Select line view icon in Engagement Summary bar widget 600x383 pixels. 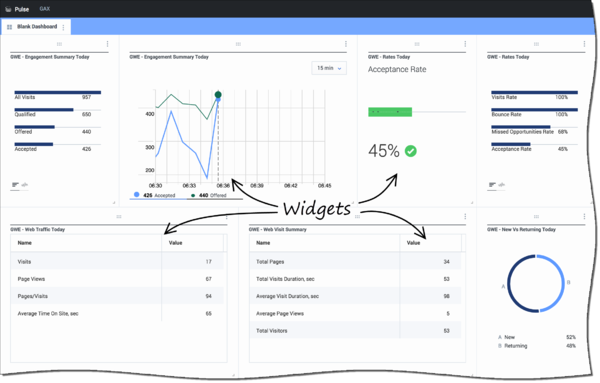click(25, 185)
